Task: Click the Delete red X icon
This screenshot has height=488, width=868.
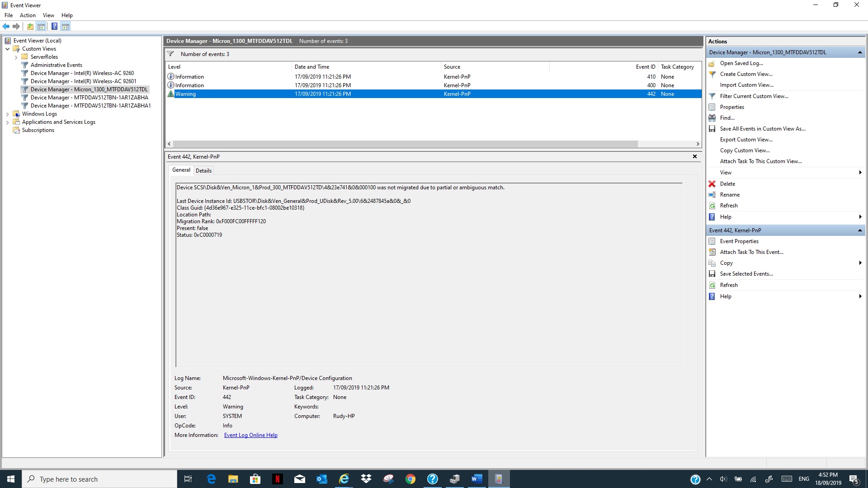Action: 712,184
